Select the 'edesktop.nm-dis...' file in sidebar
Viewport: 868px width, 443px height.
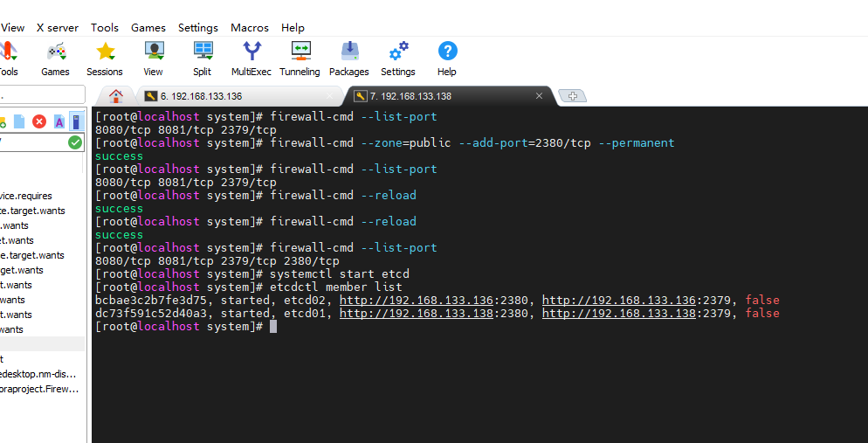click(x=38, y=374)
